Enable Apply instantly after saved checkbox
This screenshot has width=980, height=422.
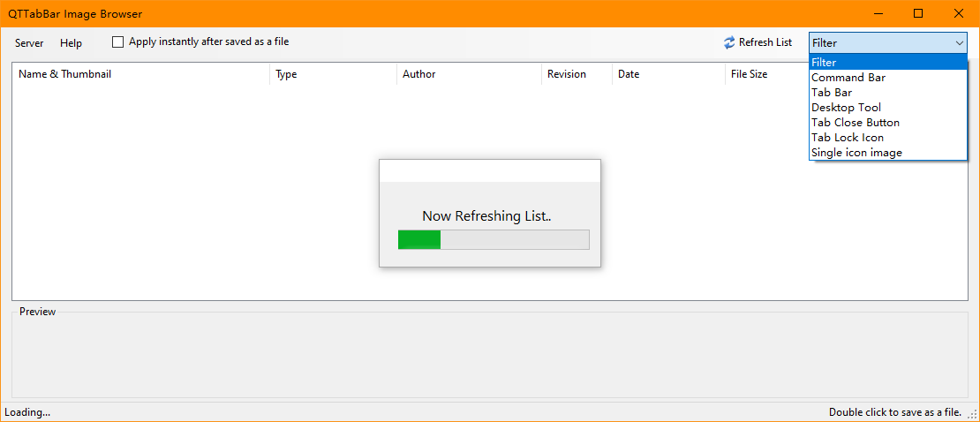coord(118,42)
